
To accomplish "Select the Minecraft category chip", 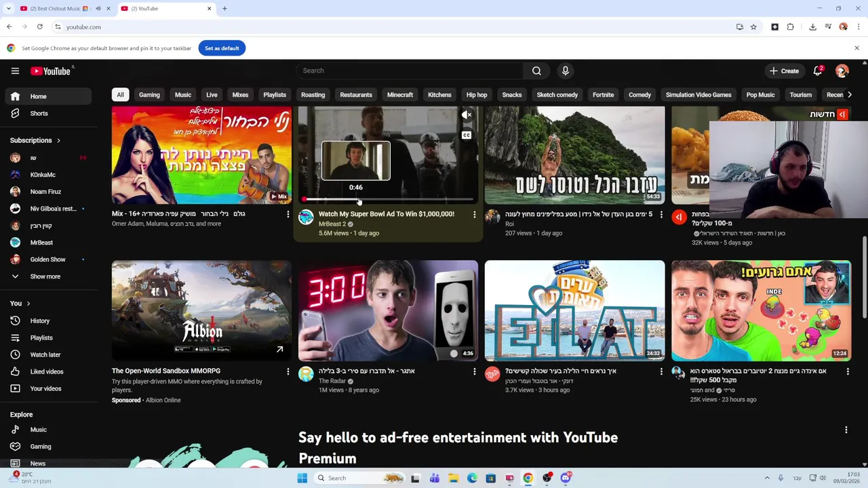I will click(400, 95).
